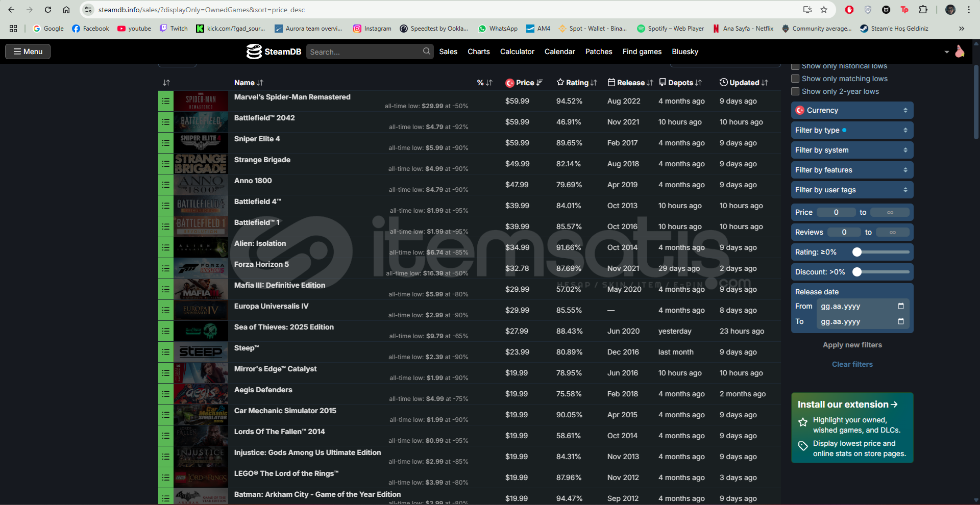980x505 pixels.
Task: Adjust the Rating slider handle
Action: point(857,252)
